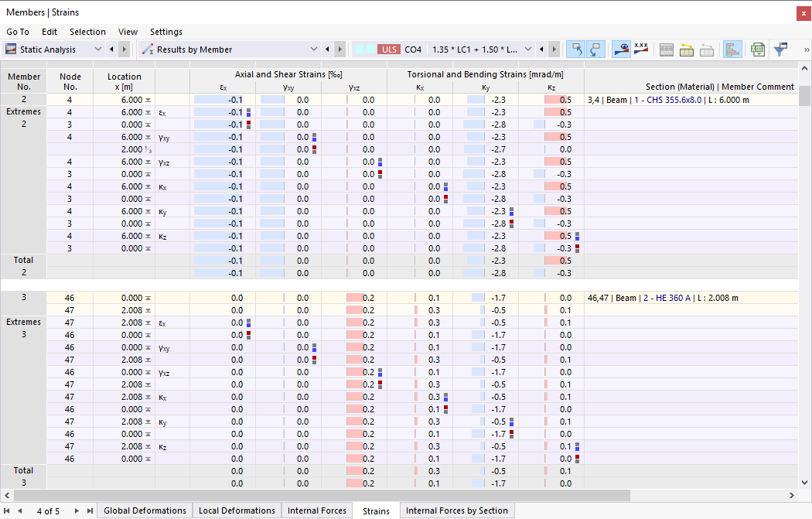Export the table to Excel

pyautogui.click(x=759, y=49)
